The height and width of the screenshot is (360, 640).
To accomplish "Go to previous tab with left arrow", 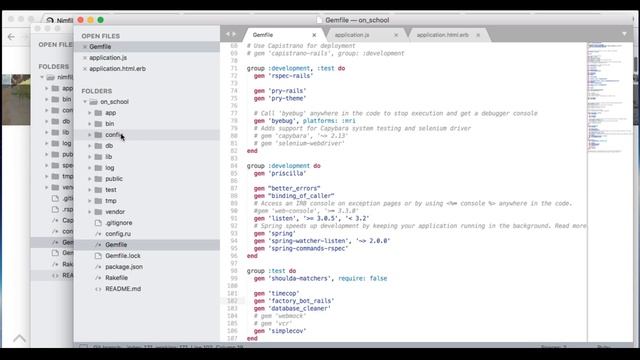I will tap(228, 34).
